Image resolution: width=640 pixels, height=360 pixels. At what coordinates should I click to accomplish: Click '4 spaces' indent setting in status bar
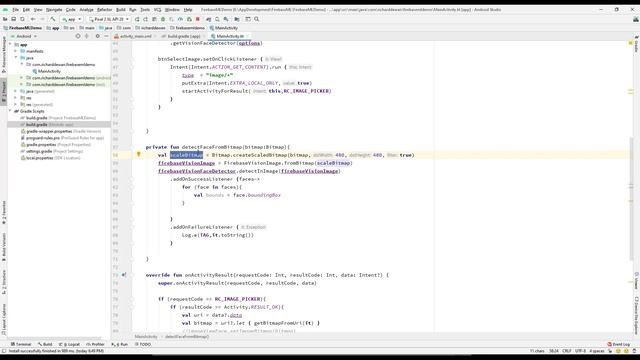(x=597, y=351)
